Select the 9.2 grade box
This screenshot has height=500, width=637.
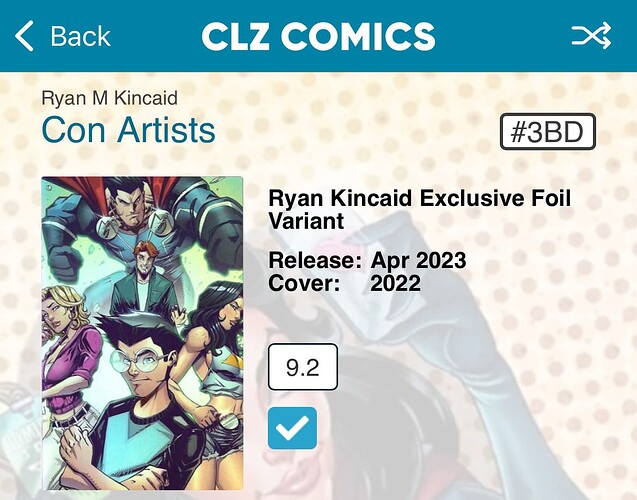coord(303,367)
